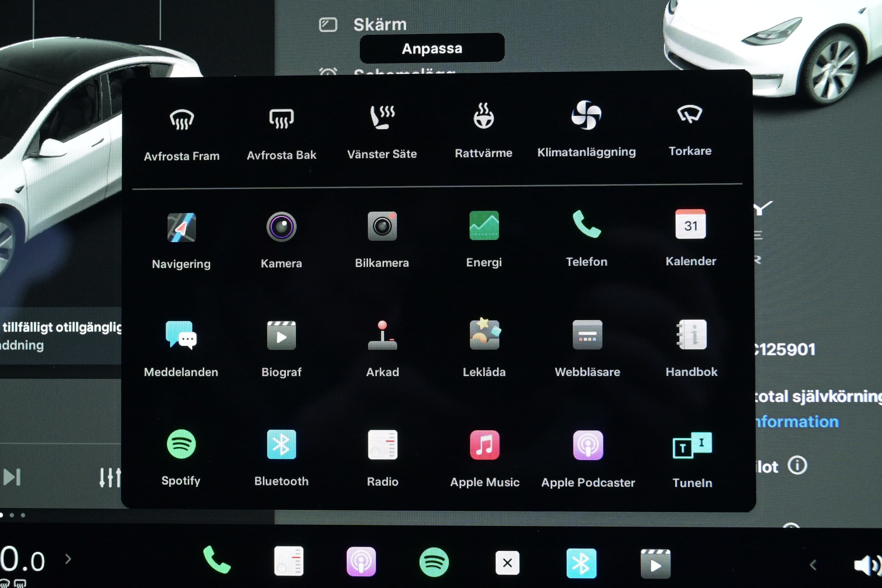Open Radio from the bottom dock
Screen dimensions: 882x588
point(289,561)
